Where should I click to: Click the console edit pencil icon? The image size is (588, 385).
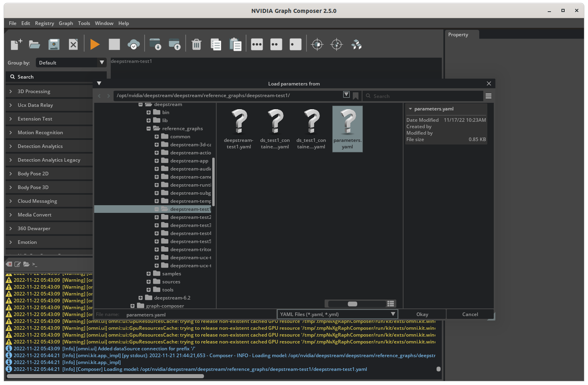point(18,264)
